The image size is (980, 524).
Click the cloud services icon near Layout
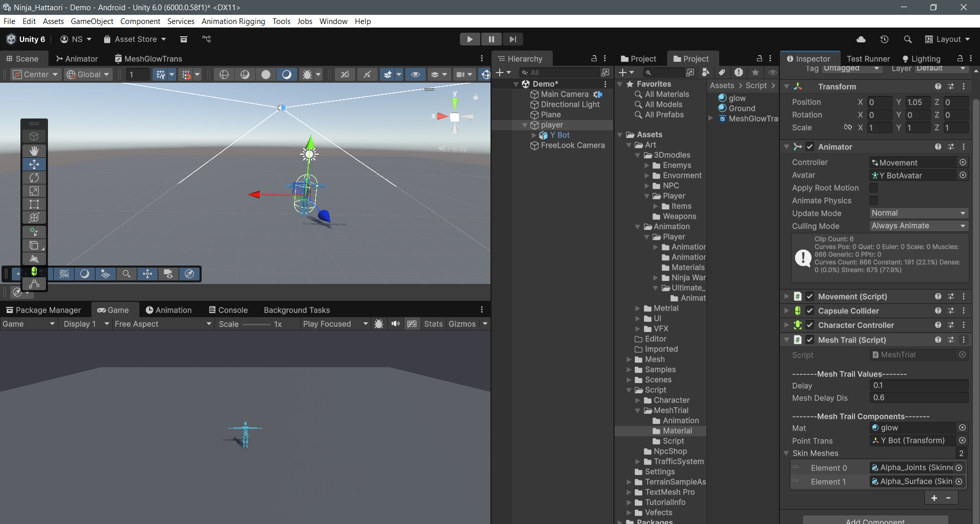[861, 39]
